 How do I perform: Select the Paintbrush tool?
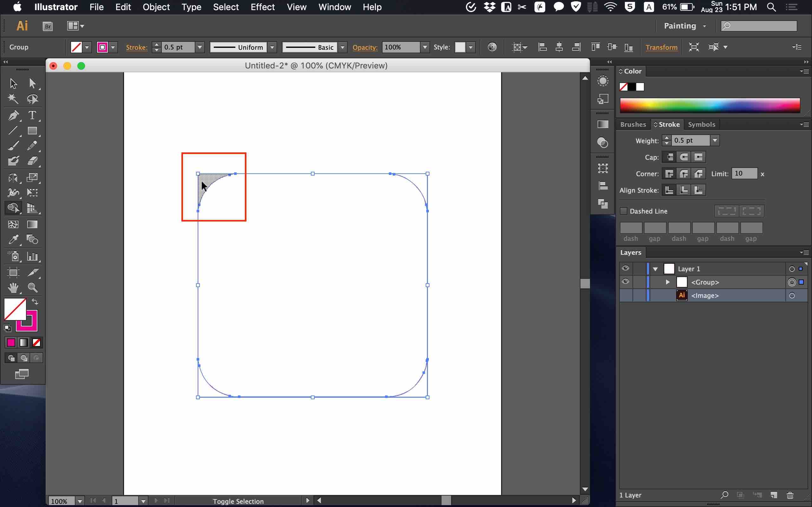(x=13, y=146)
